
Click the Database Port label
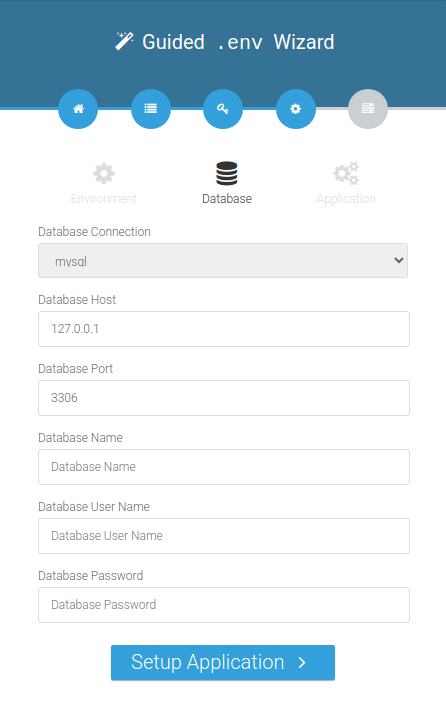tap(76, 369)
